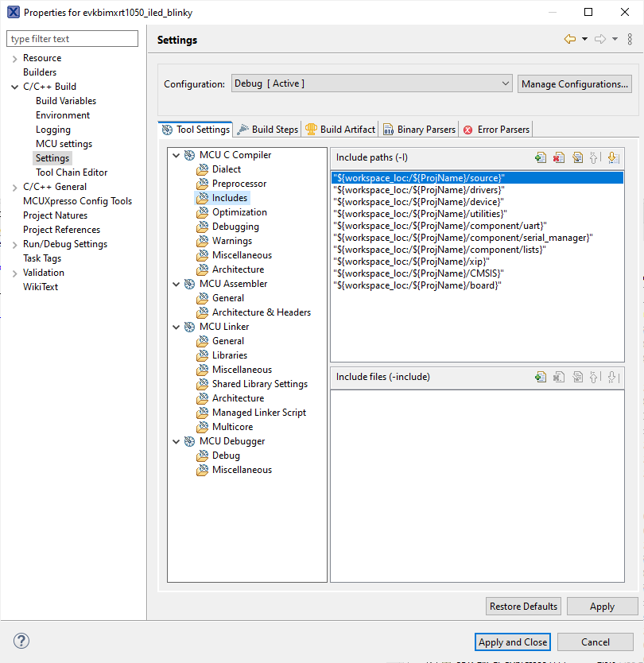Go back to previous settings page
Viewport: 644px width, 663px height.
569,39
